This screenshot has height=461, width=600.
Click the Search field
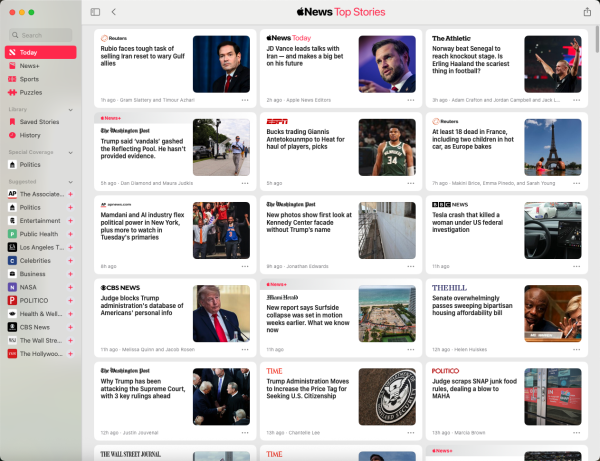coord(41,35)
